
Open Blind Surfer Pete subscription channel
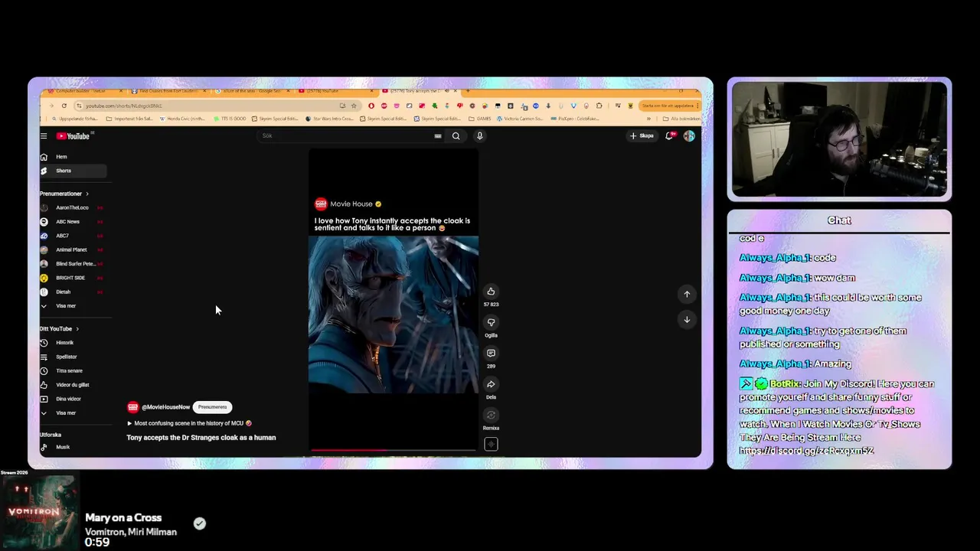click(75, 264)
